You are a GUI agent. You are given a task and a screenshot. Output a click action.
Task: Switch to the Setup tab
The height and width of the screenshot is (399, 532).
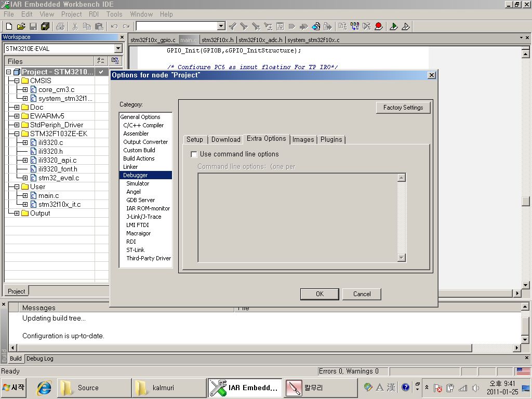coord(195,139)
